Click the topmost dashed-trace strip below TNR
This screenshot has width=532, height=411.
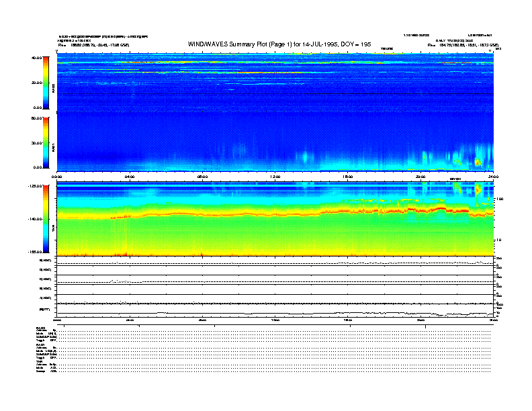point(275,261)
